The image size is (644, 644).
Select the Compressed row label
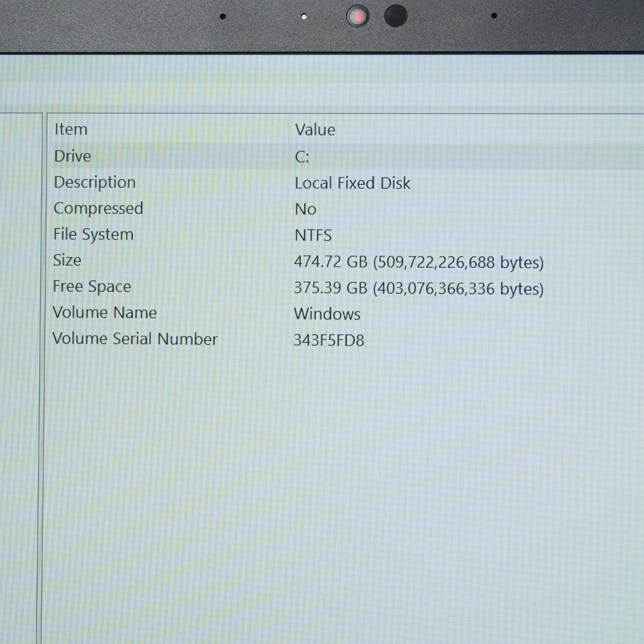(x=98, y=209)
